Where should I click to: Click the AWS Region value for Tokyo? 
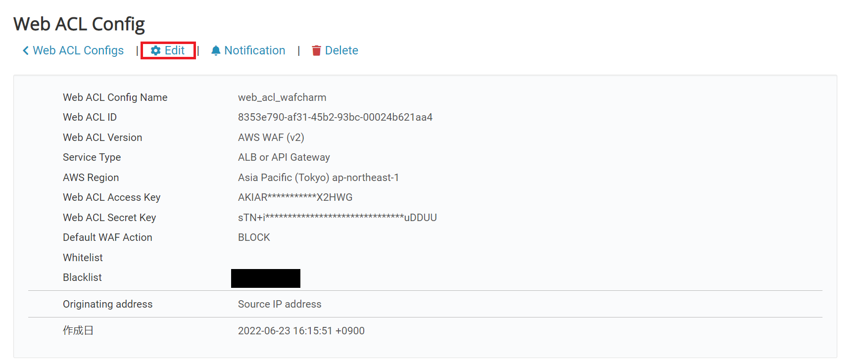pos(319,177)
